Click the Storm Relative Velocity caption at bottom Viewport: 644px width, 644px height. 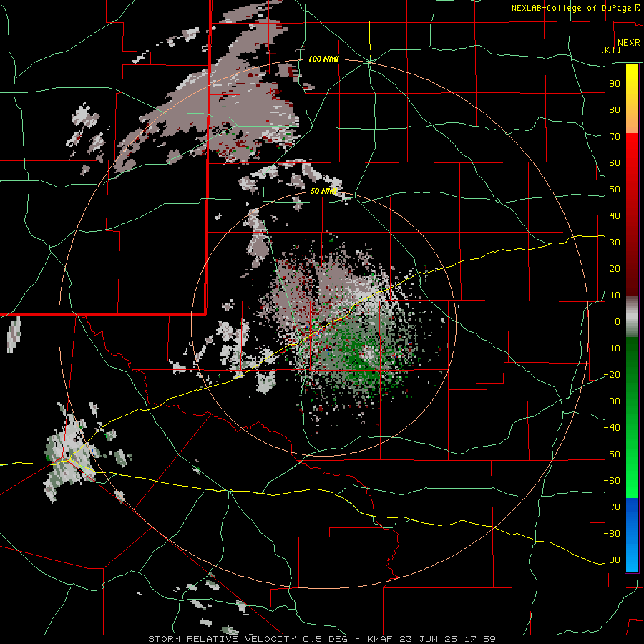tap(321, 639)
